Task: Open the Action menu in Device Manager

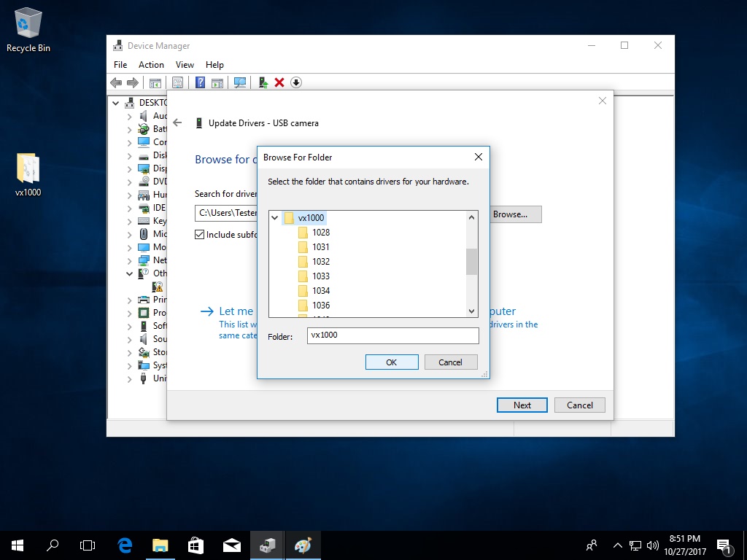Action: (151, 65)
